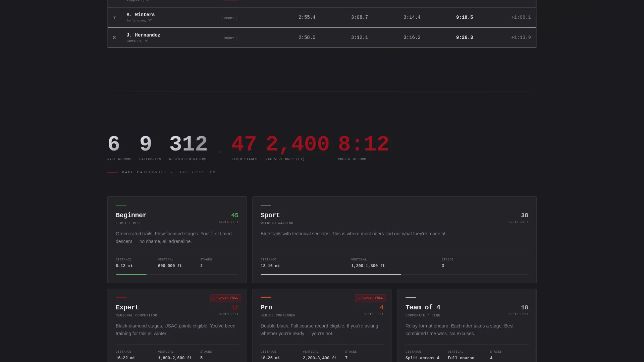
Task: Click the Sport tag for J. Hernandez
Action: [229, 39]
